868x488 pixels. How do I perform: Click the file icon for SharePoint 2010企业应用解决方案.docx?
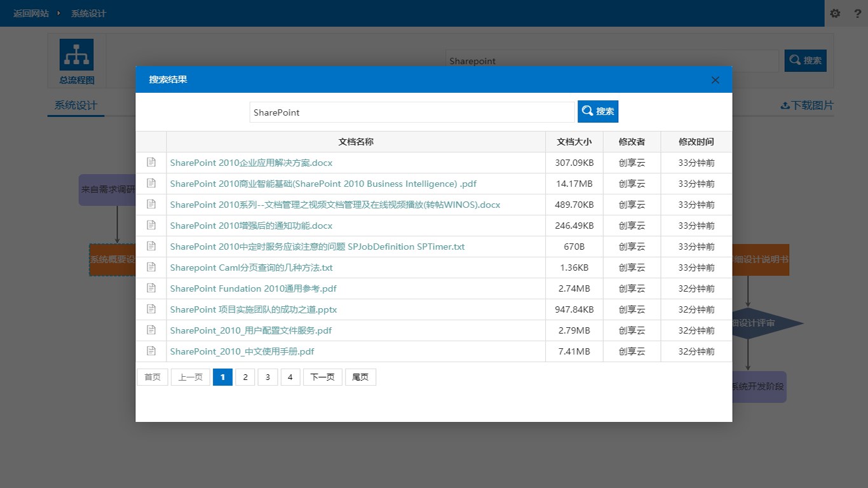151,162
